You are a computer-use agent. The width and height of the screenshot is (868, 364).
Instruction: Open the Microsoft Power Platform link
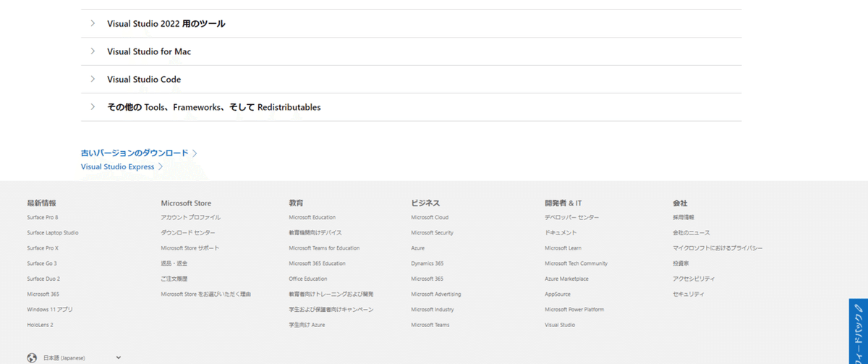point(574,310)
